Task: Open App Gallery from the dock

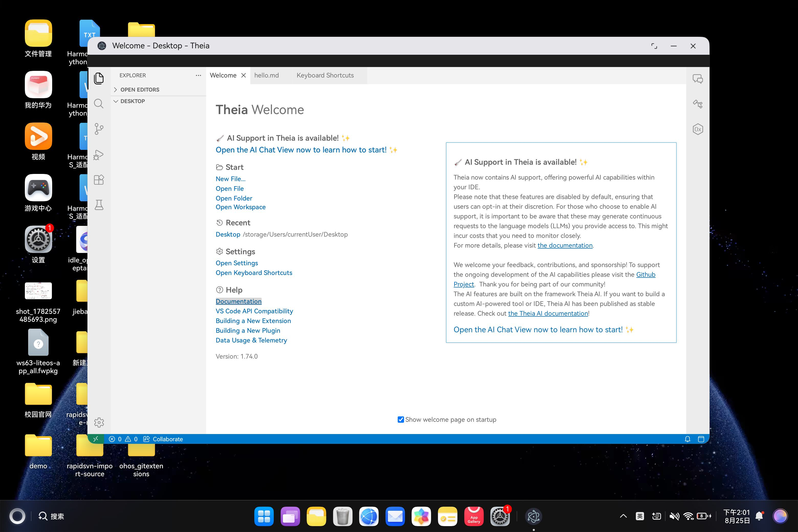Action: [x=474, y=516]
